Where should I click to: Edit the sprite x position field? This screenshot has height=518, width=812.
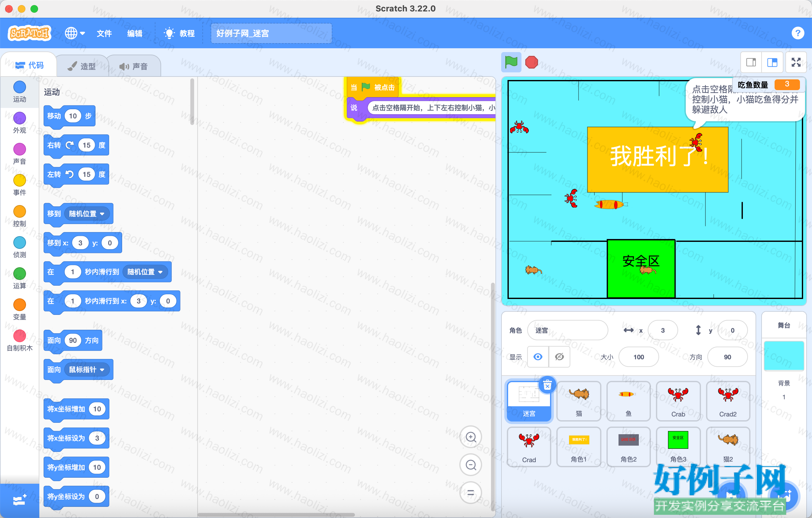pos(663,330)
